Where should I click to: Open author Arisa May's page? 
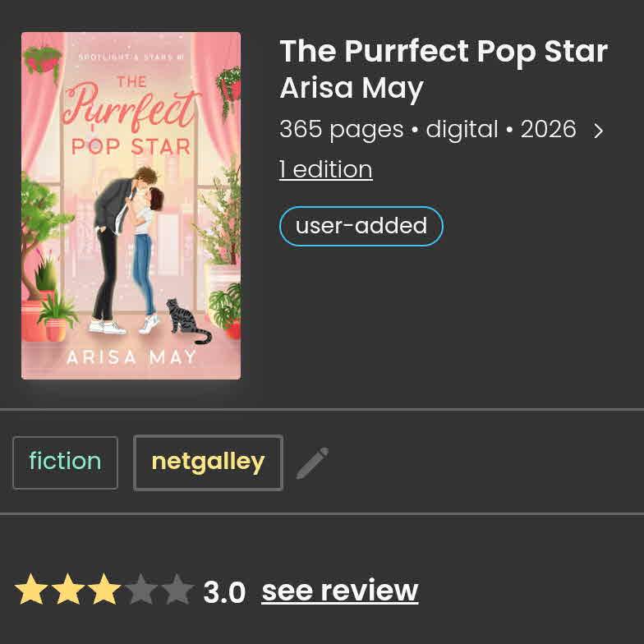(351, 88)
